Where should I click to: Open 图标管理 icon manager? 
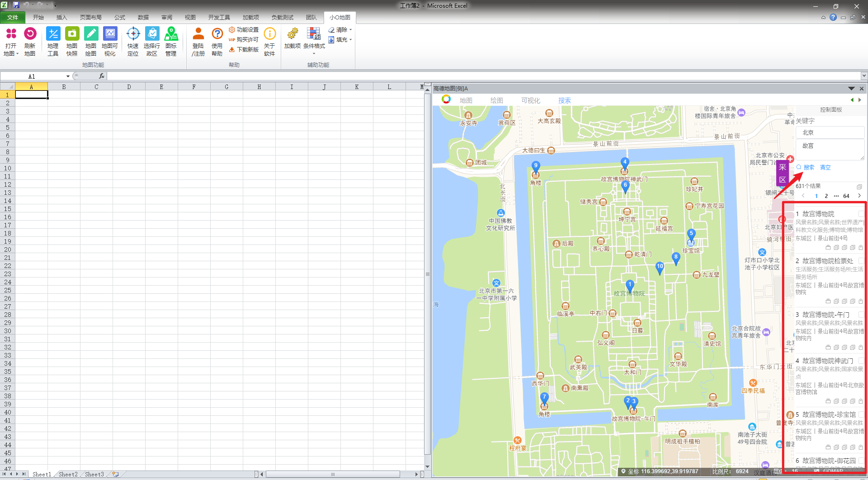(x=171, y=34)
